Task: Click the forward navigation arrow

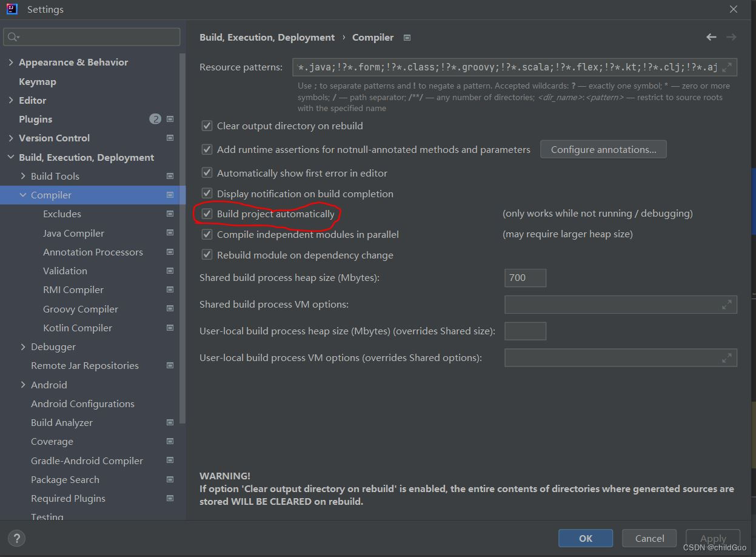Action: point(731,37)
